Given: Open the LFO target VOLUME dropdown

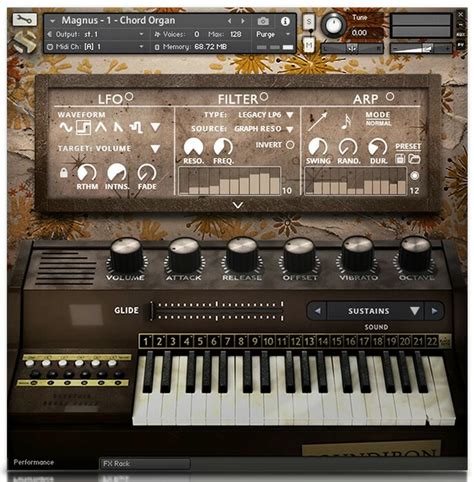Looking at the screenshot, I should [x=155, y=149].
